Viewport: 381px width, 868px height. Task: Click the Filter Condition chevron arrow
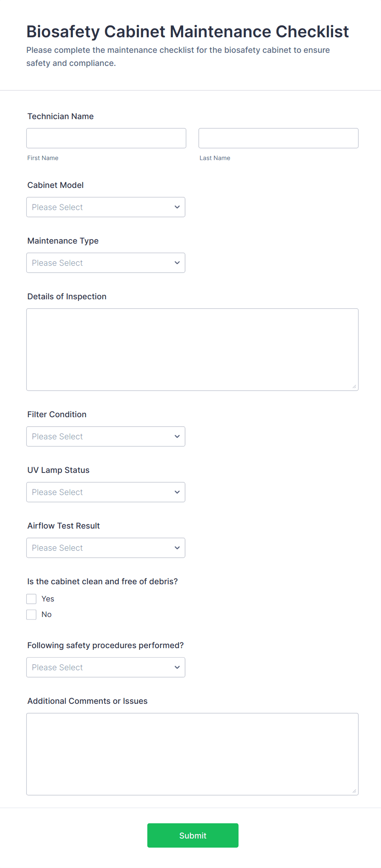click(x=177, y=436)
